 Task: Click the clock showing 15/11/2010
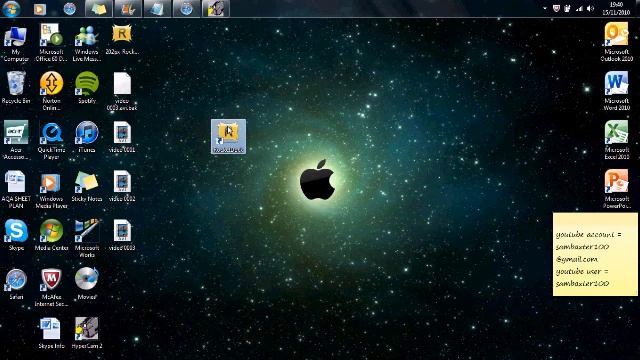click(x=616, y=8)
